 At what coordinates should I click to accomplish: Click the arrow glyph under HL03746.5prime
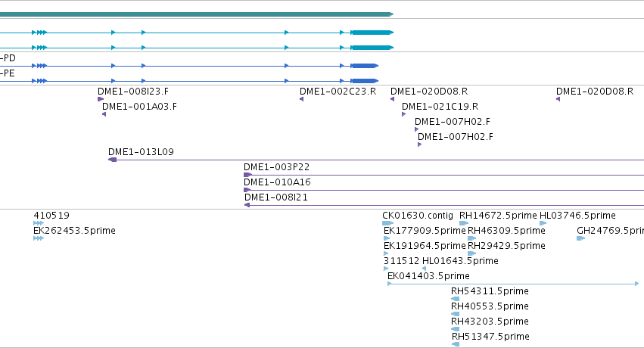(x=543, y=223)
